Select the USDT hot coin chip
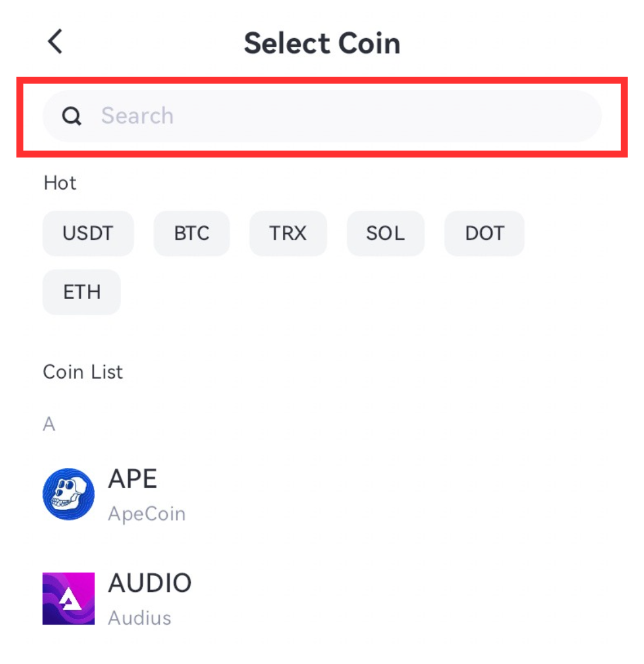This screenshot has height=664, width=644. pyautogui.click(x=88, y=233)
